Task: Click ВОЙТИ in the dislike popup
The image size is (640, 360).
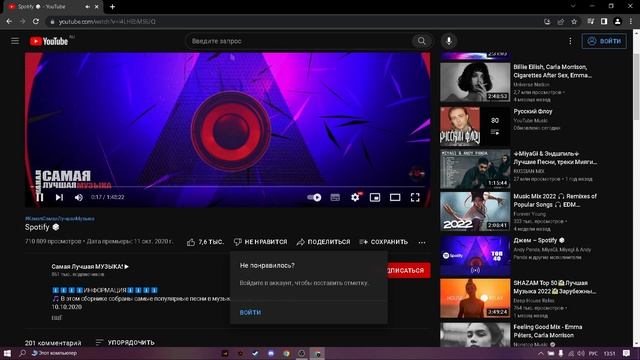Action: [x=250, y=312]
